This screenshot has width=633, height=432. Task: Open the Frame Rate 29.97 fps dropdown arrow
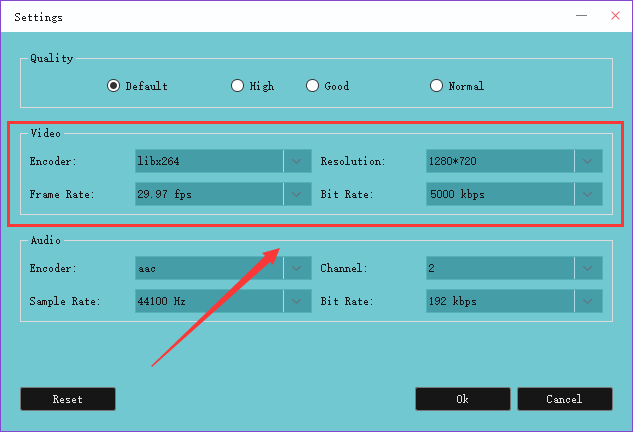[x=297, y=194]
